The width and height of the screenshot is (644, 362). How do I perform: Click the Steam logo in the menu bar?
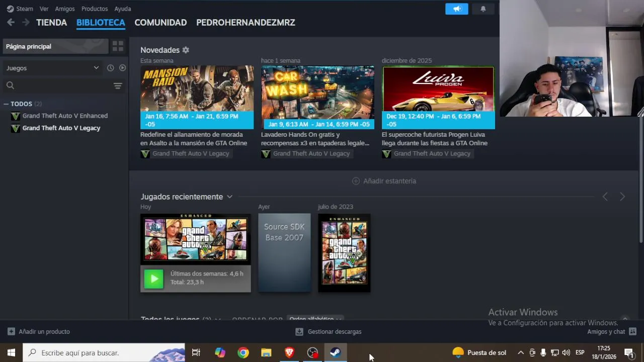tap(10, 9)
